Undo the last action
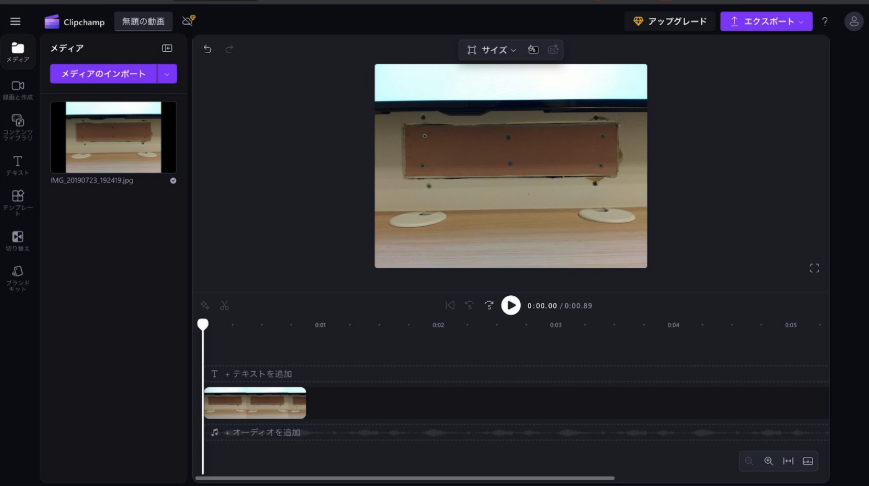The image size is (869, 486). tap(207, 49)
